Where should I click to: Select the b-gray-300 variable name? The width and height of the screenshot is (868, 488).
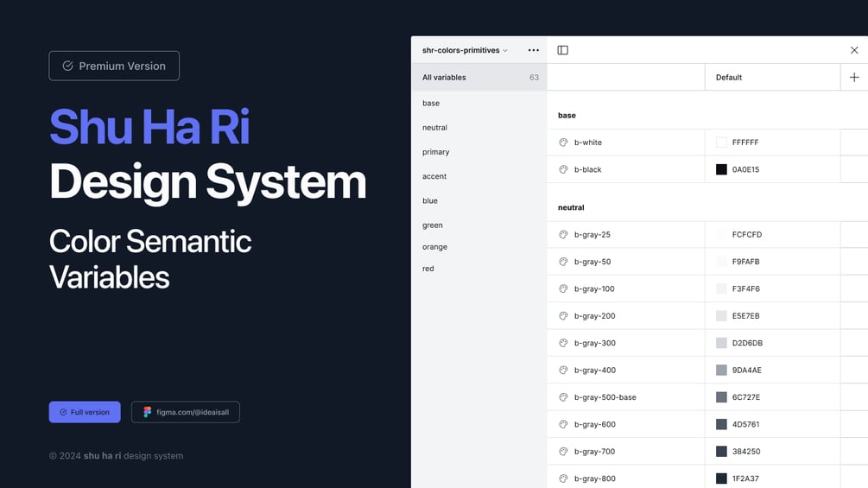pos(595,343)
